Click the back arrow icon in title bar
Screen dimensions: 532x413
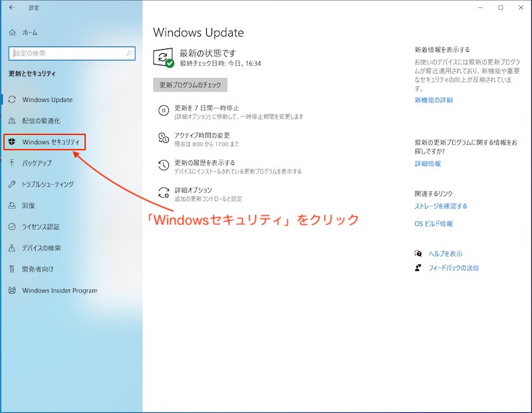[x=12, y=7]
